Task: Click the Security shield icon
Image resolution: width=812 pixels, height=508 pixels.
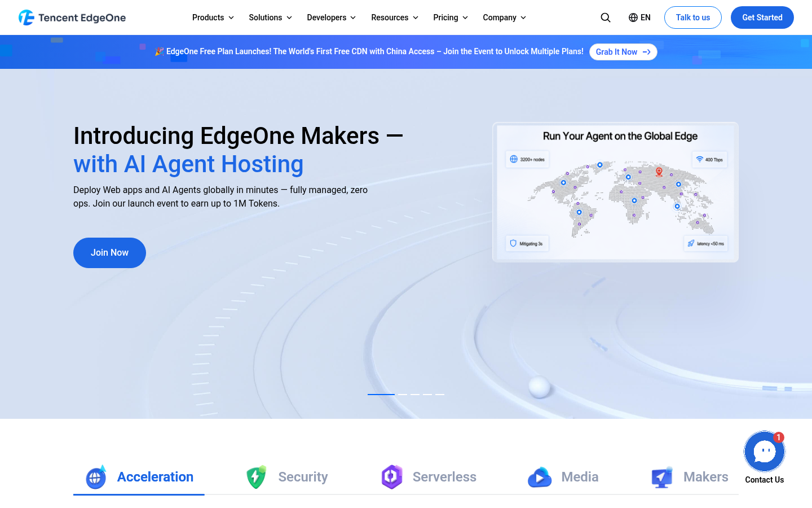Action: (x=257, y=477)
